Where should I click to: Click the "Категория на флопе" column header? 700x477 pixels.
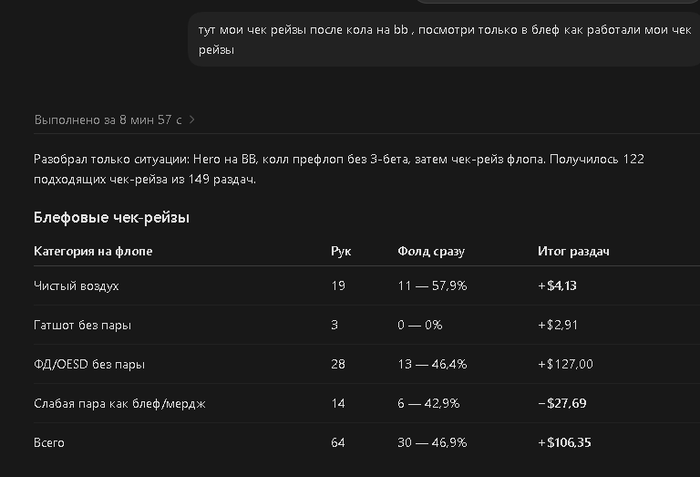pyautogui.click(x=93, y=251)
